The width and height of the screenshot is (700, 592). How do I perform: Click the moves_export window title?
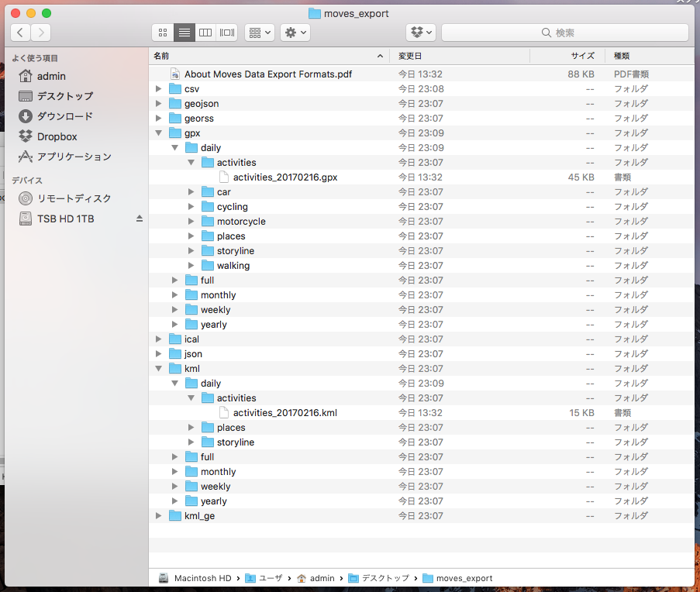[349, 13]
